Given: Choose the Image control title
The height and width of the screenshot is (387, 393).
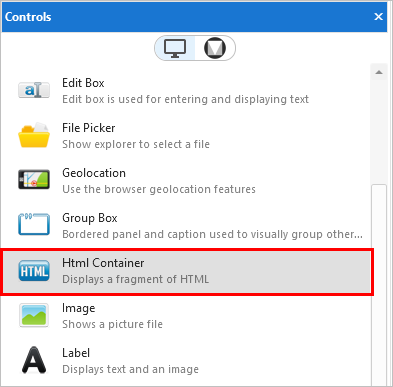Looking at the screenshot, I should (79, 308).
